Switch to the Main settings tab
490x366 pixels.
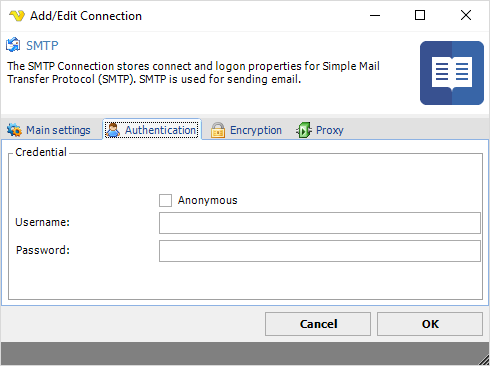click(x=49, y=130)
